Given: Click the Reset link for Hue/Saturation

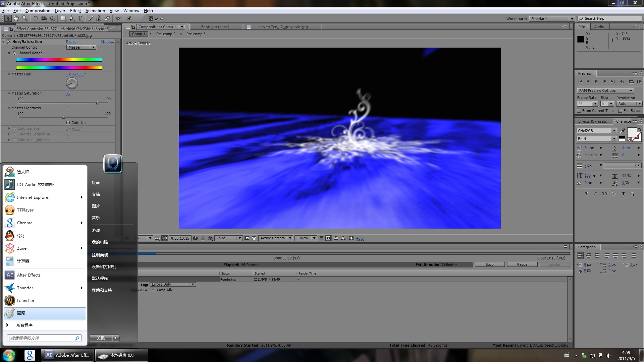Looking at the screenshot, I should tap(71, 42).
